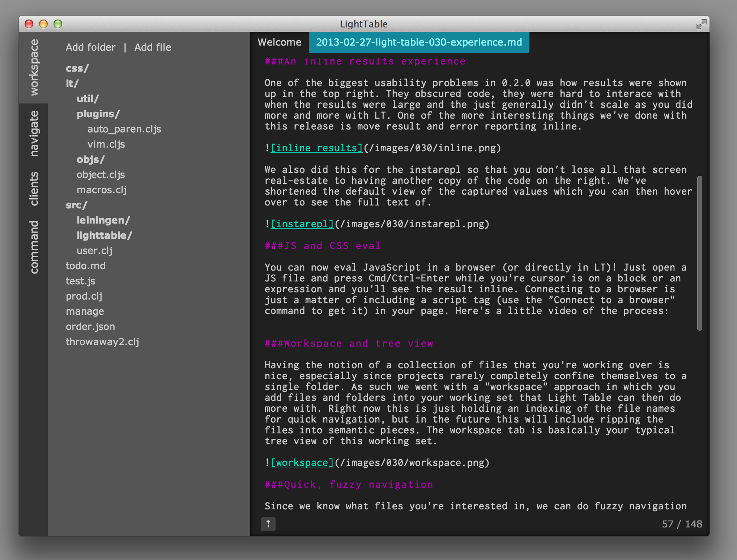Expand the lighttable/ folder in tree
The image size is (737, 560).
[x=104, y=236]
